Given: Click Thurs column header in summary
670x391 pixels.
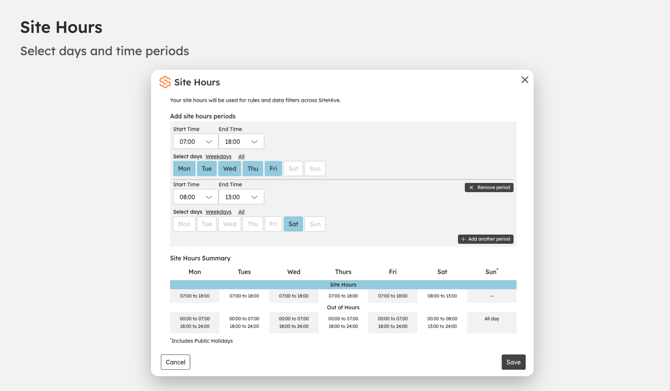Looking at the screenshot, I should click(x=343, y=272).
